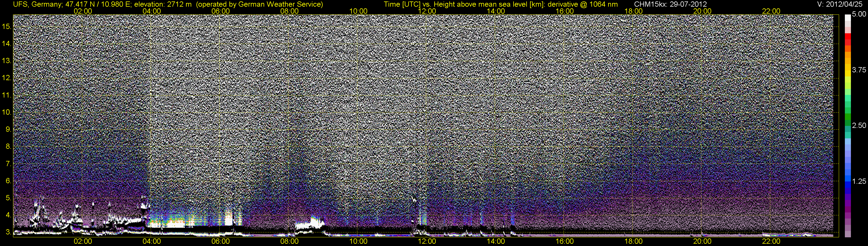
Task: Click the 02:00 label on the top time axis
Action: (83, 11)
